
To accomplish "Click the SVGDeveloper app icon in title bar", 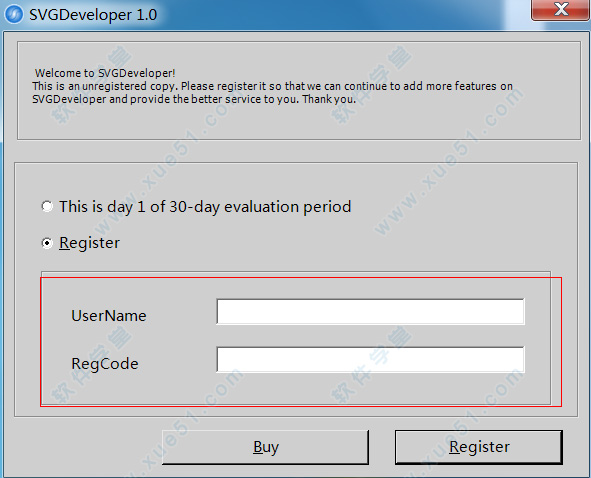I will (x=14, y=14).
